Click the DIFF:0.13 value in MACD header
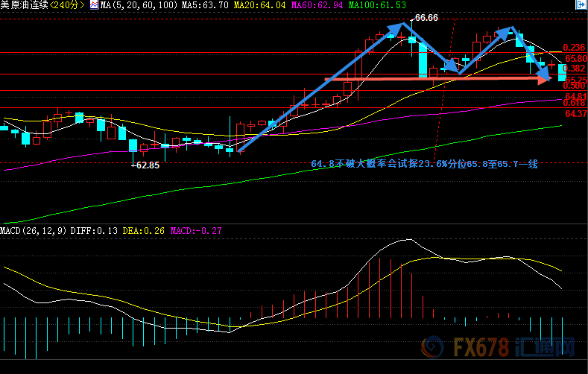Viewport: 588px width, 374px height. pos(92,231)
